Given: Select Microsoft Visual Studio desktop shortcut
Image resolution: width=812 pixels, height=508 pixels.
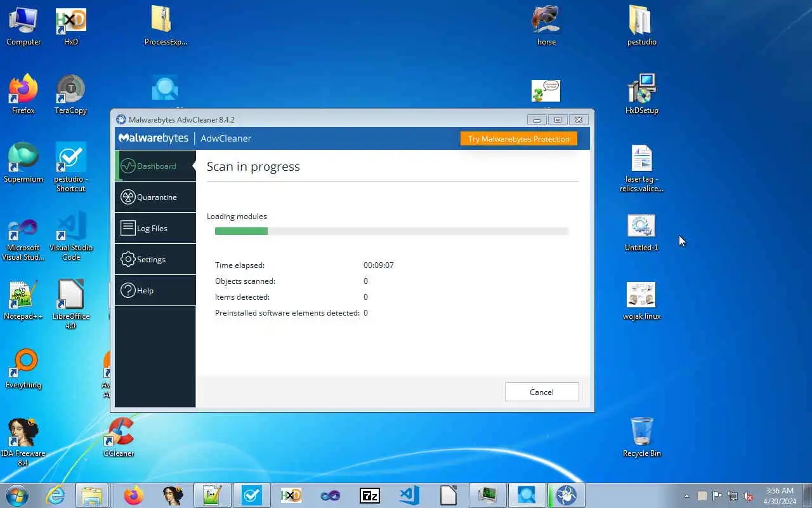Looking at the screenshot, I should tap(23, 239).
